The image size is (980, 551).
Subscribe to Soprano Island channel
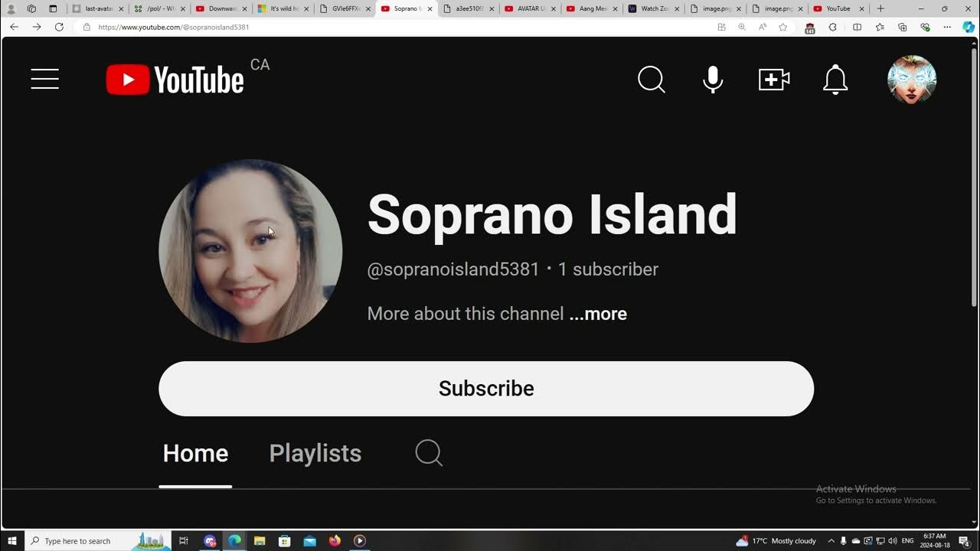pos(486,389)
